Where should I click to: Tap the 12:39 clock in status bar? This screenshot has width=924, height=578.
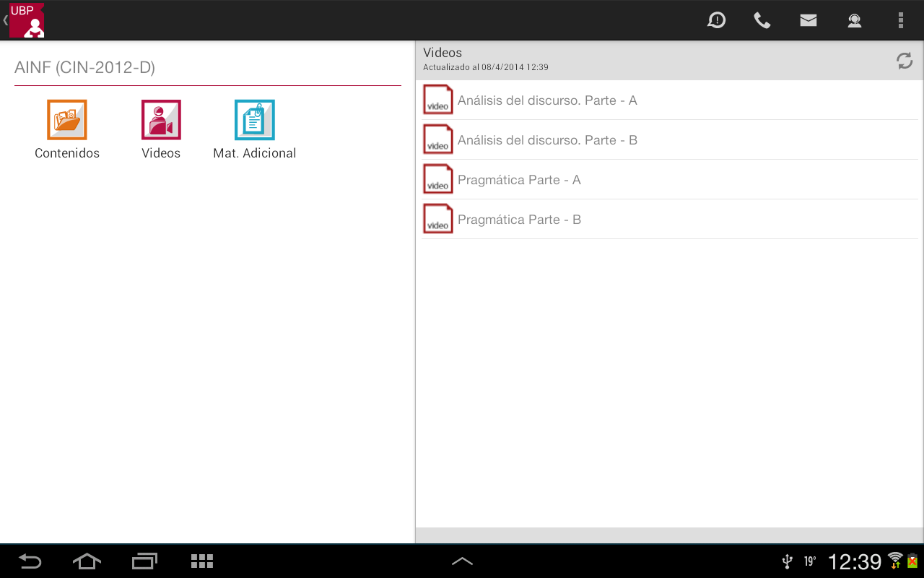pyautogui.click(x=855, y=561)
